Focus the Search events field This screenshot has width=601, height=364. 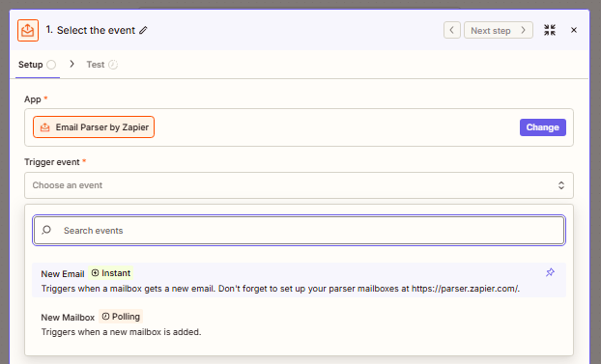tap(299, 231)
